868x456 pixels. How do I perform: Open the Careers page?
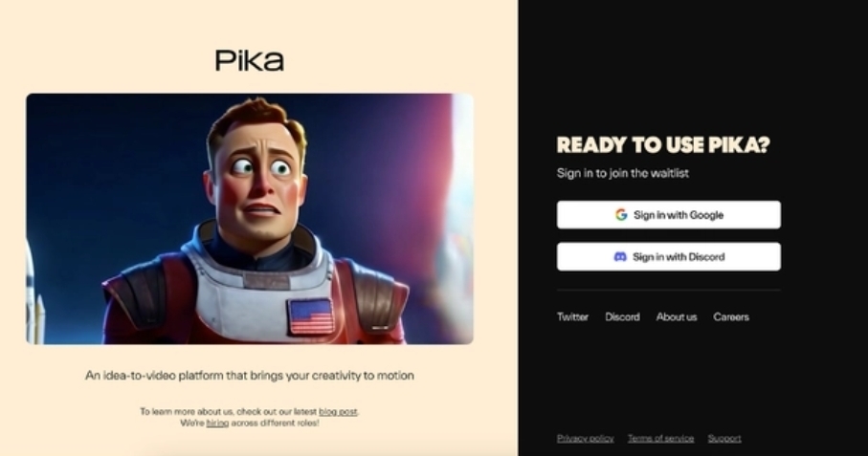click(731, 316)
